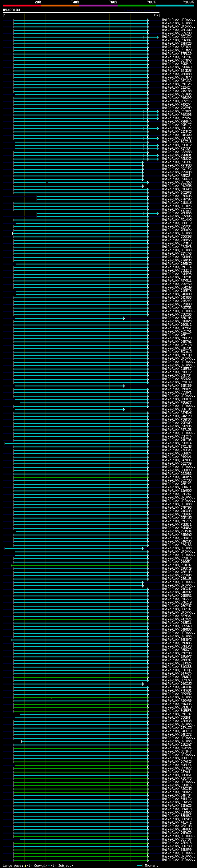197x868 pixels.
Task: Select hit UniRef100_C5XJZ0
Action: (x=177, y=37)
